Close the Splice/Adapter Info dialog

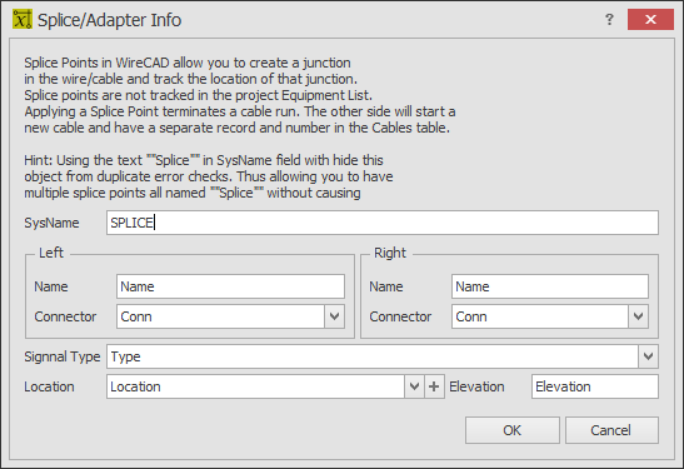[x=650, y=20]
